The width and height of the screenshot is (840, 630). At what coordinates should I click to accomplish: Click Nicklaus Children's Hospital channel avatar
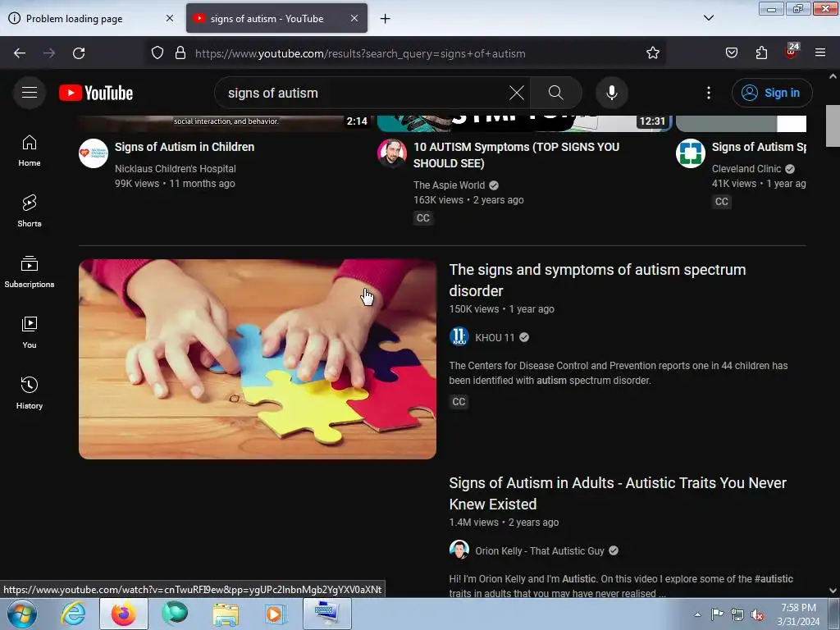click(x=94, y=153)
